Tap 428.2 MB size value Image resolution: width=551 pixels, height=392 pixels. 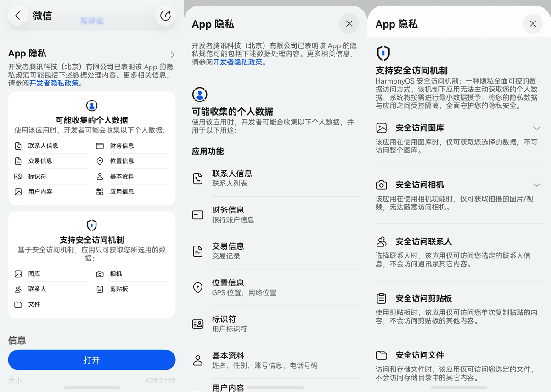(x=160, y=381)
